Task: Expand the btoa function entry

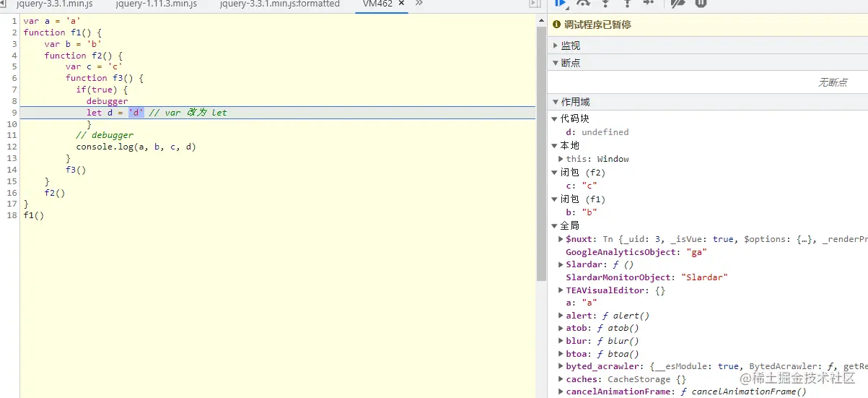Action: [561, 354]
